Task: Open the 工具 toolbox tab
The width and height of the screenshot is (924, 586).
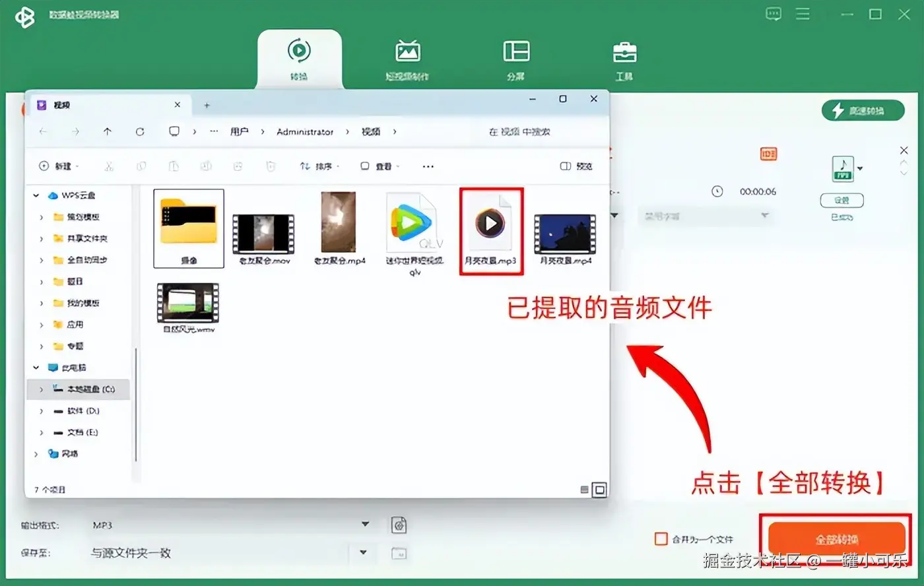Action: (624, 60)
